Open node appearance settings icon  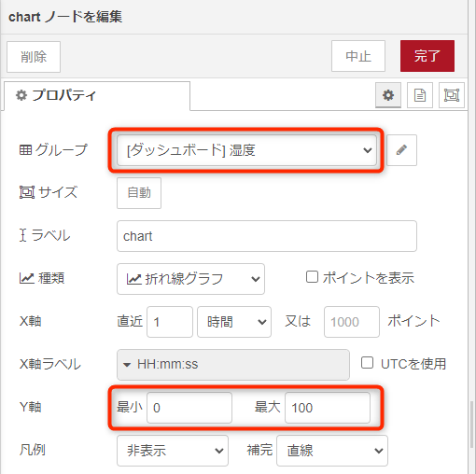(452, 95)
